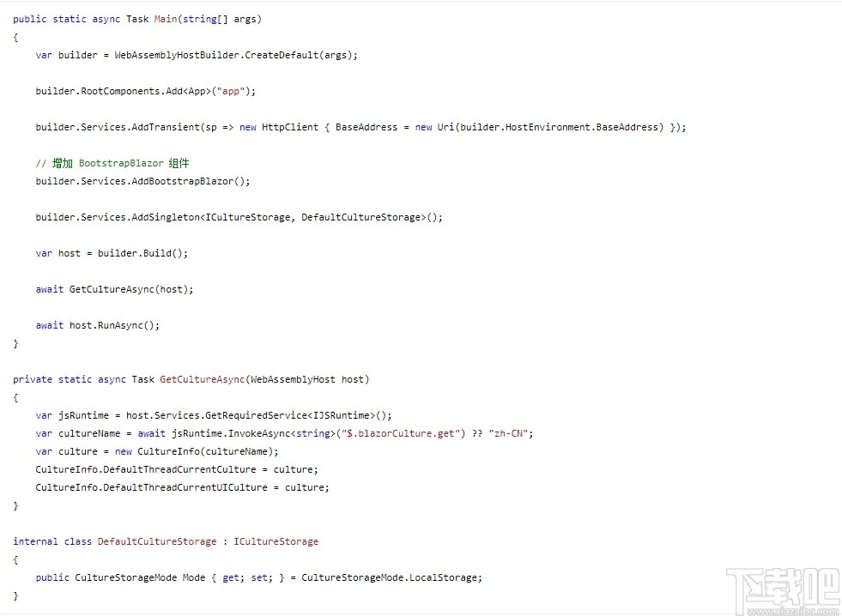
Task: Click the private static GetCultureAsync signature
Action: coord(191,379)
